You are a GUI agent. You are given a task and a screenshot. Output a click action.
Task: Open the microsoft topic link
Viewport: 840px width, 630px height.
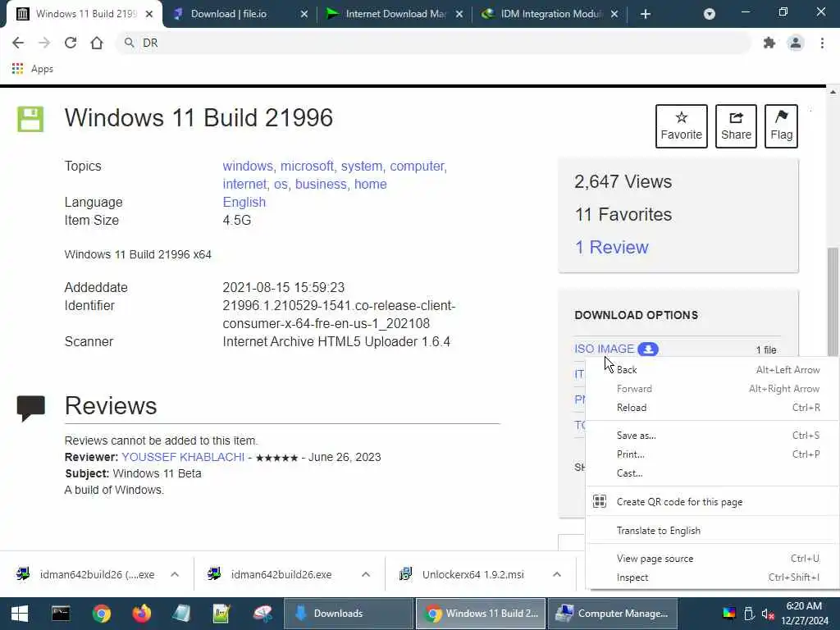308,166
